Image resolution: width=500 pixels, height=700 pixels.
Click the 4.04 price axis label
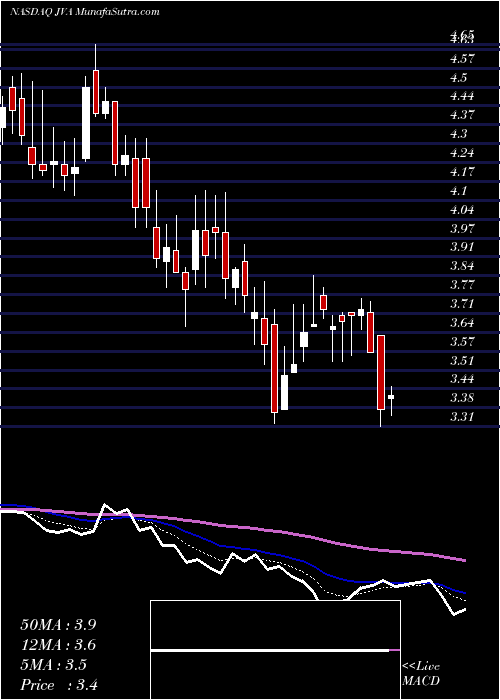[x=462, y=209]
